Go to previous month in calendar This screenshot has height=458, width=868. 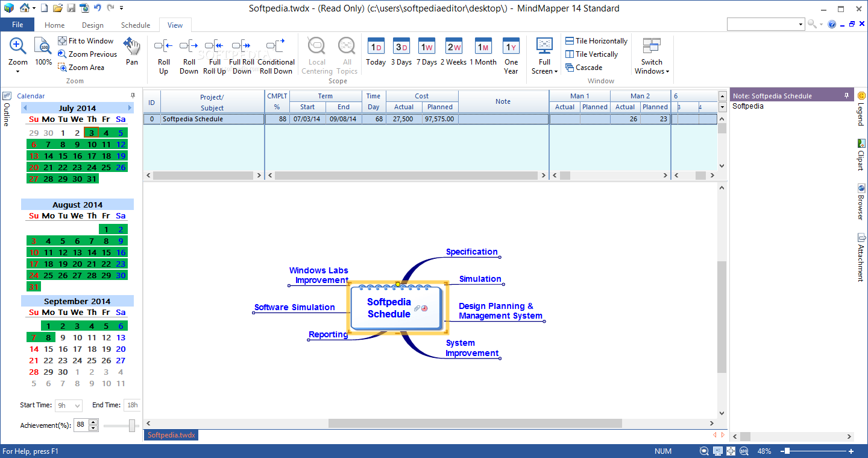(x=25, y=108)
